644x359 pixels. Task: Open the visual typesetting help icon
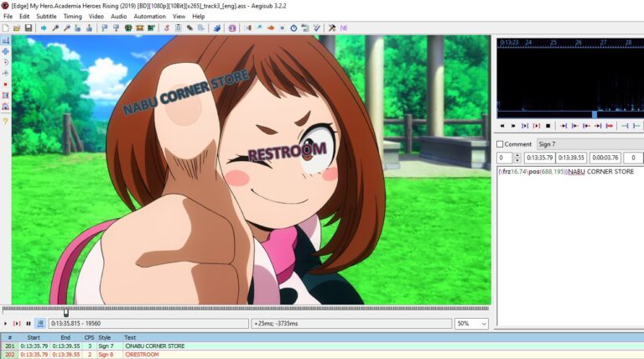tap(5, 121)
